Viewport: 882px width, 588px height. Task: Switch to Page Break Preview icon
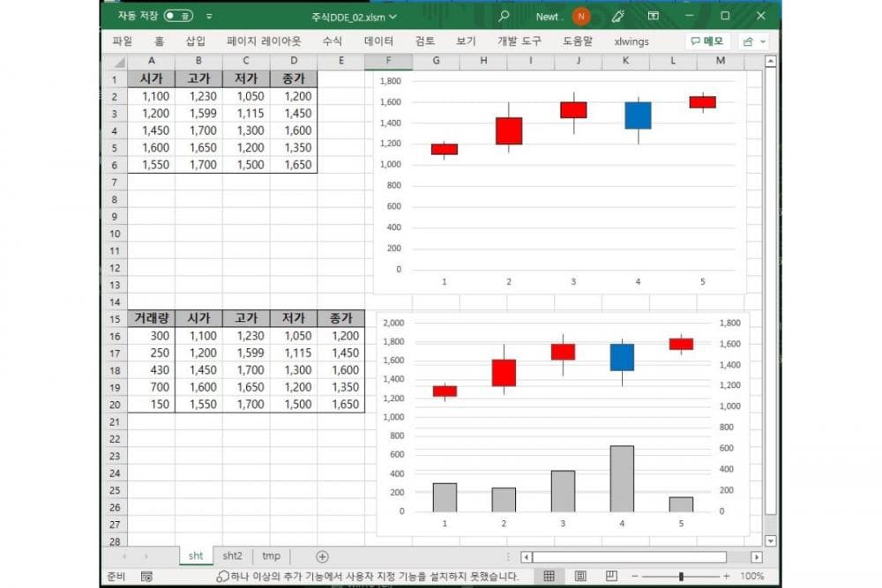tap(611, 577)
